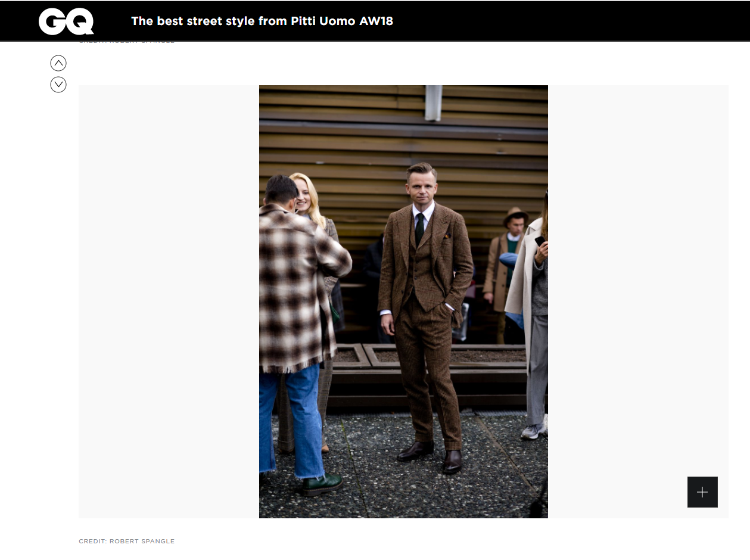This screenshot has width=750, height=560.
Task: Click the phone held by the person in the white coat
Action: pos(540,241)
